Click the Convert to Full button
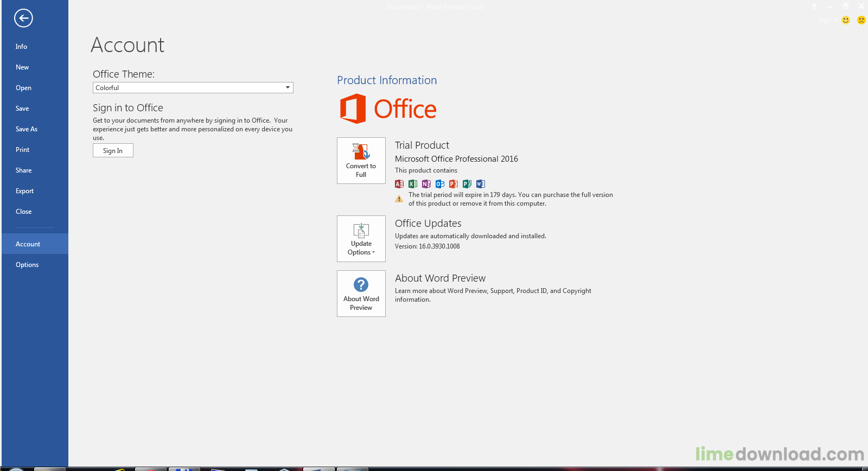This screenshot has width=868, height=471. click(361, 161)
